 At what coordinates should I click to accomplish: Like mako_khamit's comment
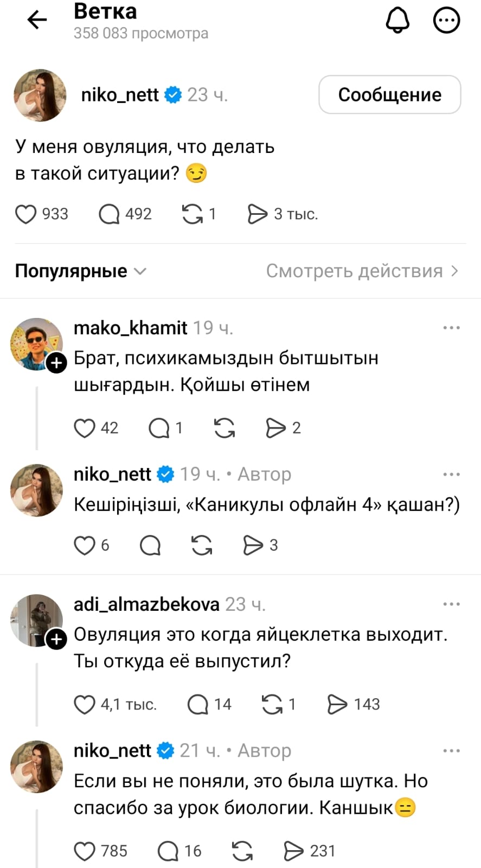tap(84, 428)
